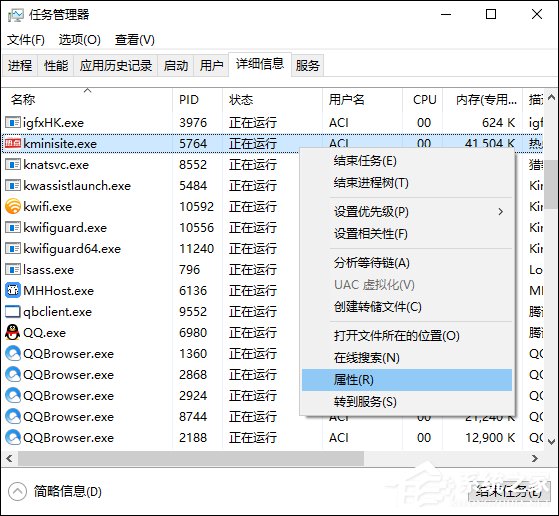Choose 设置相关性(F) in context menu
Image resolution: width=559 pixels, height=516 pixels.
407,234
